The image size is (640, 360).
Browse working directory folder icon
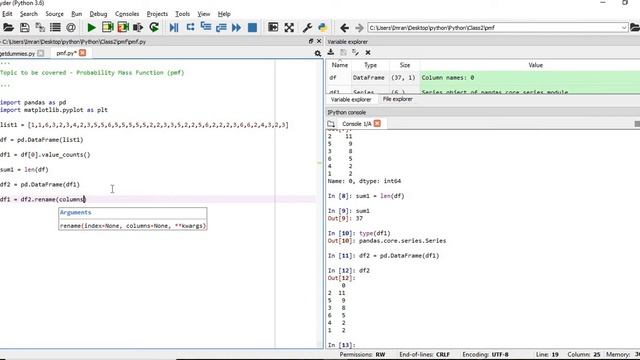point(635,27)
